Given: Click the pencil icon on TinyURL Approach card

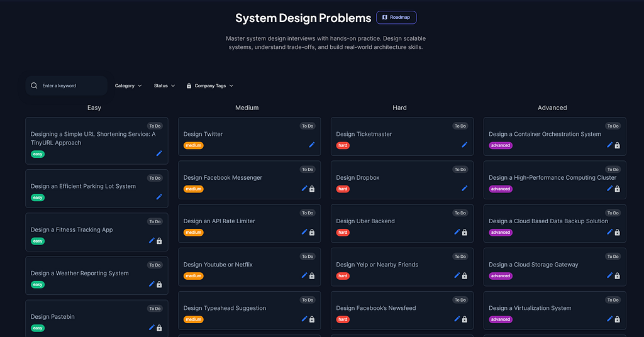Looking at the screenshot, I should click(x=159, y=153).
